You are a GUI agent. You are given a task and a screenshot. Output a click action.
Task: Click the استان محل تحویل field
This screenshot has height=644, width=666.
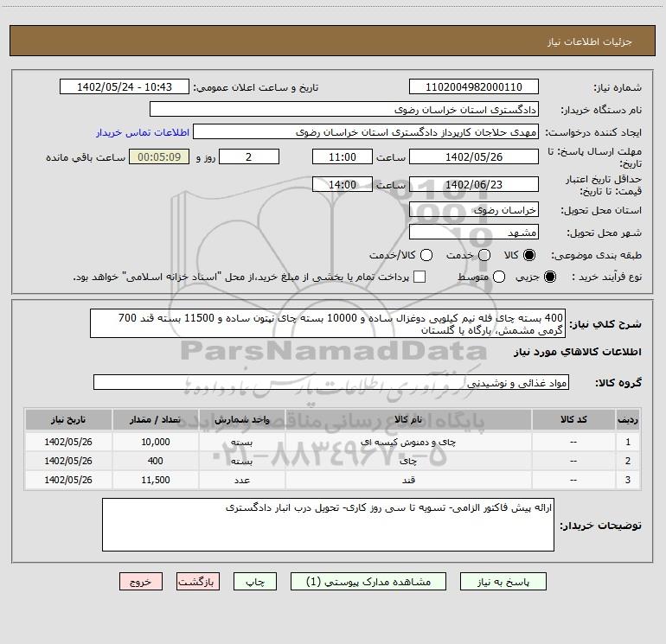coord(473,210)
